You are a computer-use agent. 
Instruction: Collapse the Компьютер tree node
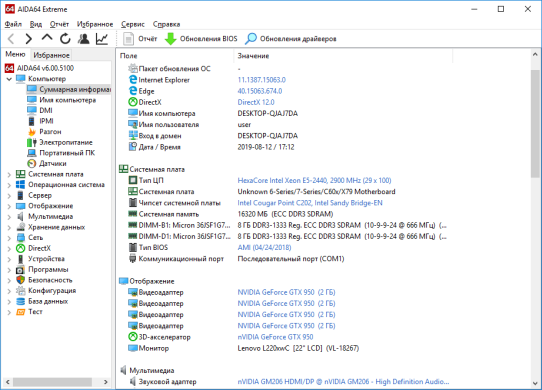[9, 79]
